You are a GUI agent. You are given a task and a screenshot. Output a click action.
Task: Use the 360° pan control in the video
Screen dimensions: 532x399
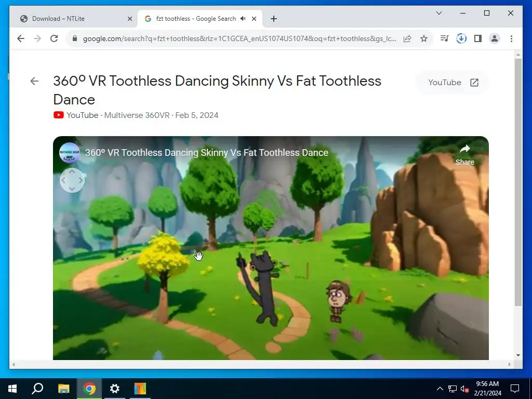72,180
